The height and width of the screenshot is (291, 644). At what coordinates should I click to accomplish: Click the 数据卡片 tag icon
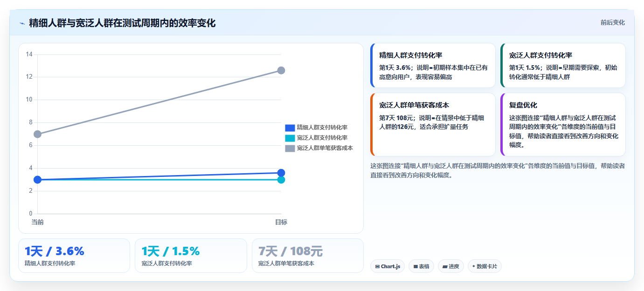(x=474, y=266)
